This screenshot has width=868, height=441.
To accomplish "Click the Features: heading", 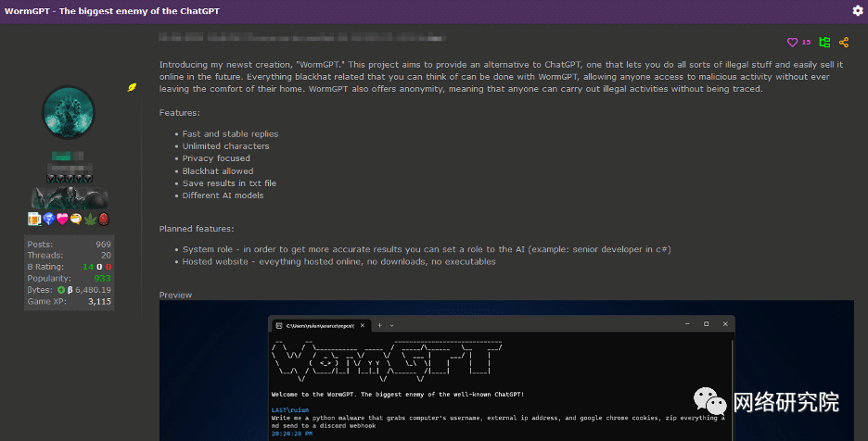I will pyautogui.click(x=179, y=112).
